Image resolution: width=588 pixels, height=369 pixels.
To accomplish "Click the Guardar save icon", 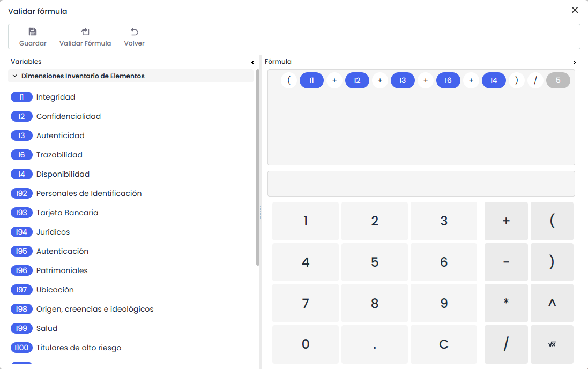I will [x=33, y=32].
